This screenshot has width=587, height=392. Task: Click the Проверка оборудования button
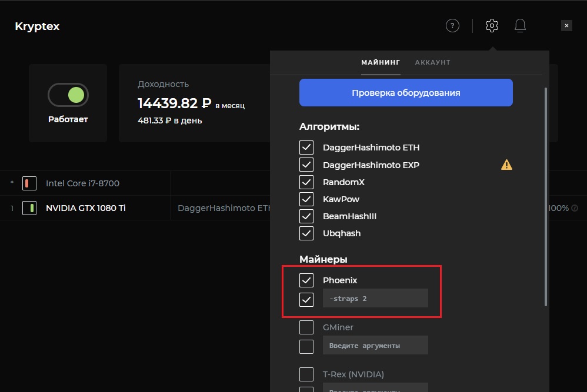click(406, 92)
